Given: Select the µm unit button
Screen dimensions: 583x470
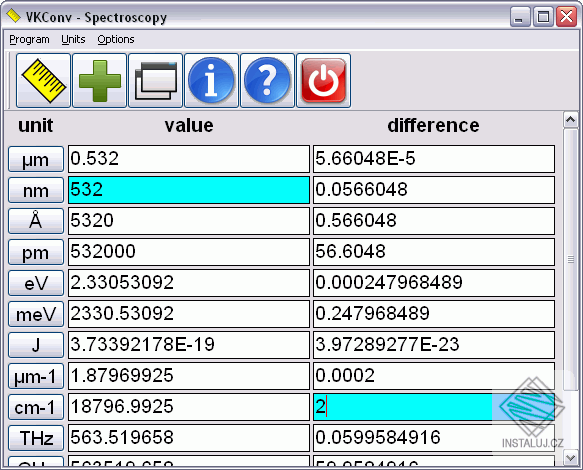Looking at the screenshot, I should pos(36,159).
